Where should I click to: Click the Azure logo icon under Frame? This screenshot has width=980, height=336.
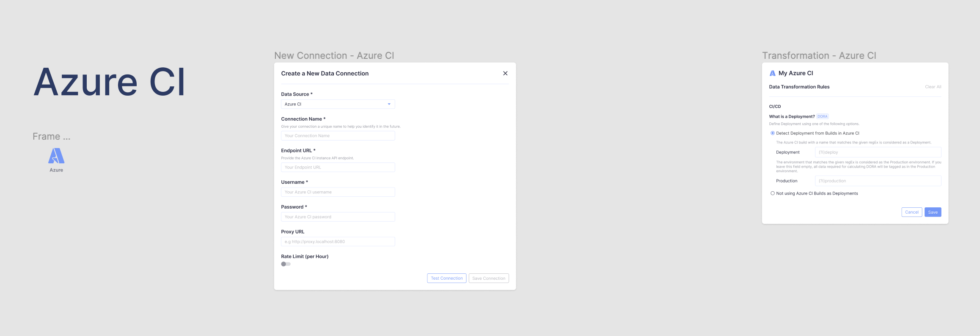point(56,156)
